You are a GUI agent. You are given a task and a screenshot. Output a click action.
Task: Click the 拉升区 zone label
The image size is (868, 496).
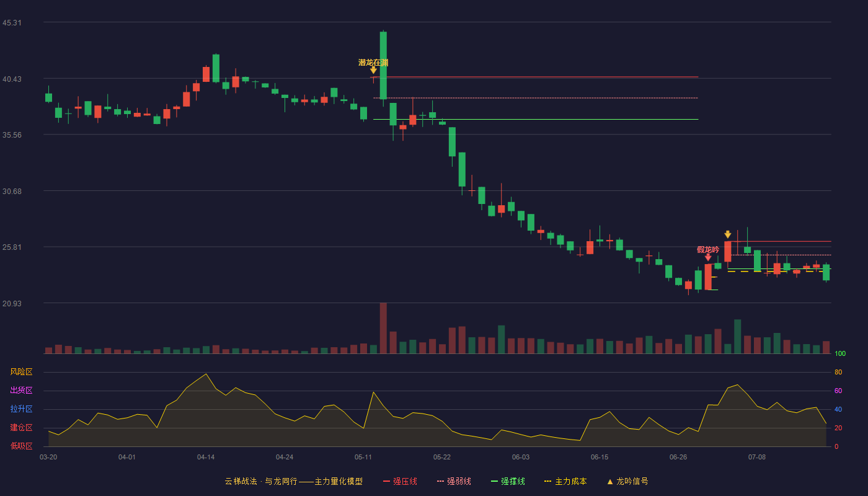pos(21,409)
